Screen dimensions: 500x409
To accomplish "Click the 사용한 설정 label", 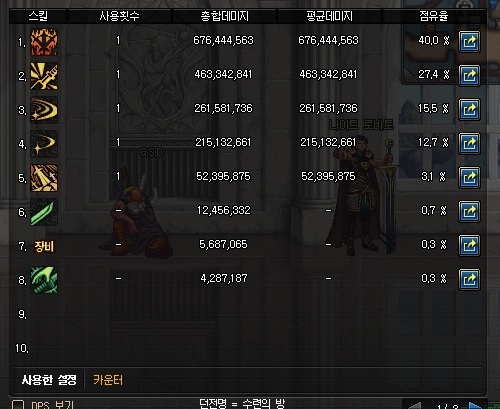I will pyautogui.click(x=49, y=380).
